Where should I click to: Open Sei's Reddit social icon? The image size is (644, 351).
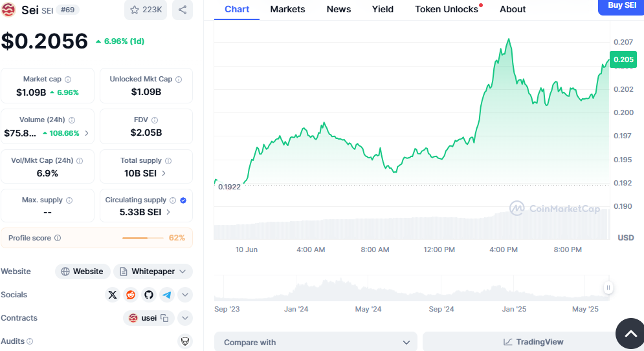tap(131, 295)
